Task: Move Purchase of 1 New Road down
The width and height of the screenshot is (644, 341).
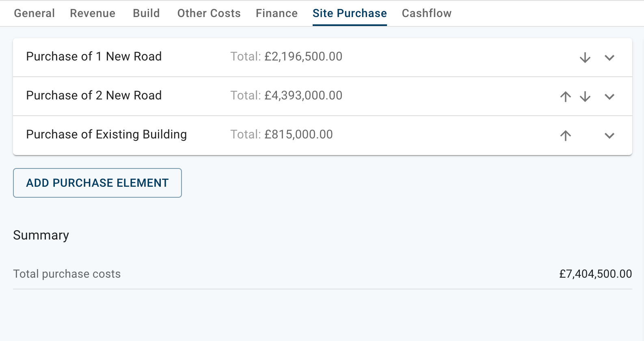Action: (585, 58)
